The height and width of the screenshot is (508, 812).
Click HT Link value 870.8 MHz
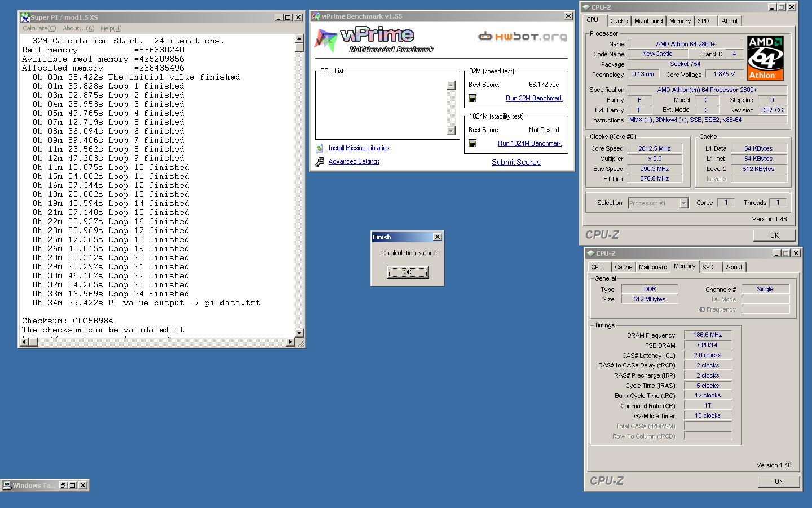click(x=655, y=178)
